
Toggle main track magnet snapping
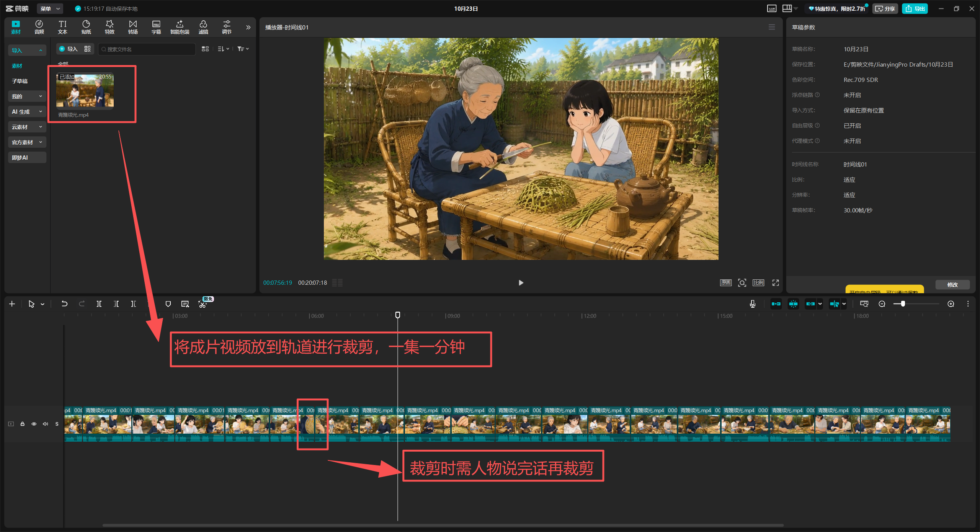coord(776,304)
